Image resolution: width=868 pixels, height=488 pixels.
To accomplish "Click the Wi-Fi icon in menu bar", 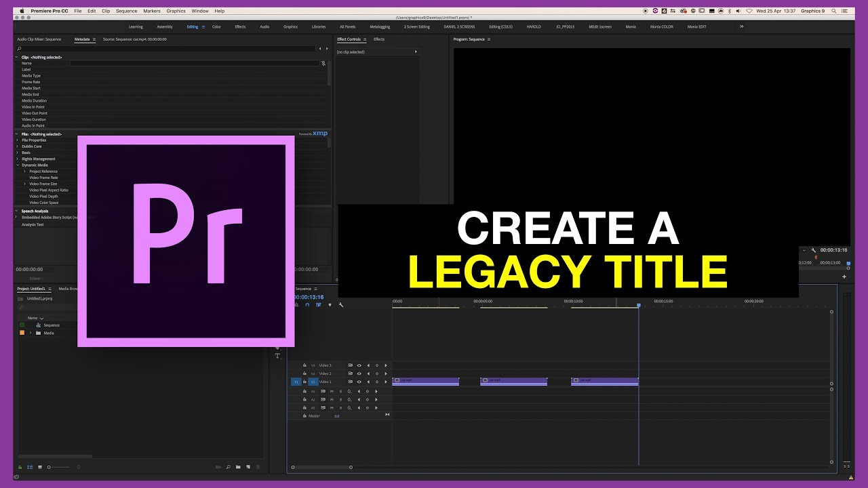I will (749, 11).
